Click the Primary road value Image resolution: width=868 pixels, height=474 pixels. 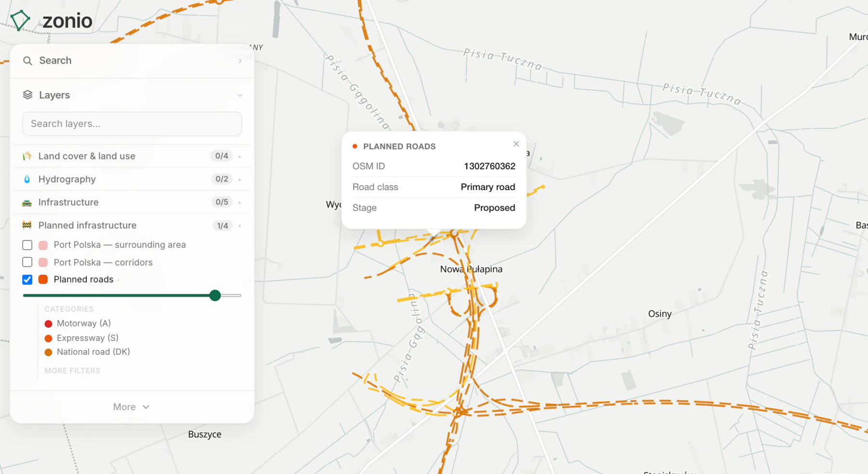pos(488,187)
